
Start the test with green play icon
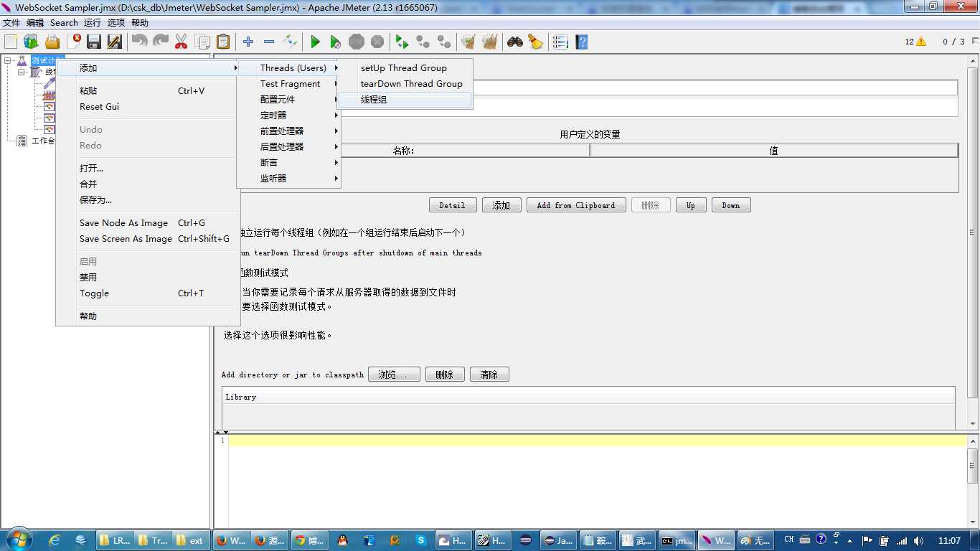[x=315, y=42]
